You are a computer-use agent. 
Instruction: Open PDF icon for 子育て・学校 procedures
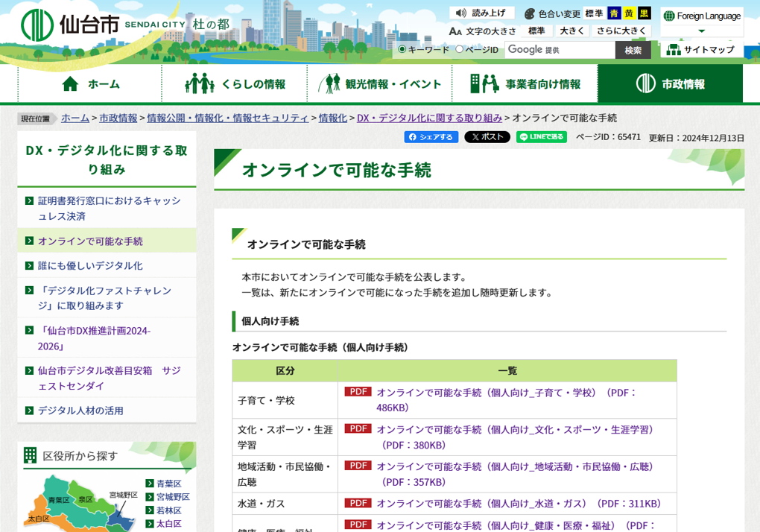click(358, 392)
